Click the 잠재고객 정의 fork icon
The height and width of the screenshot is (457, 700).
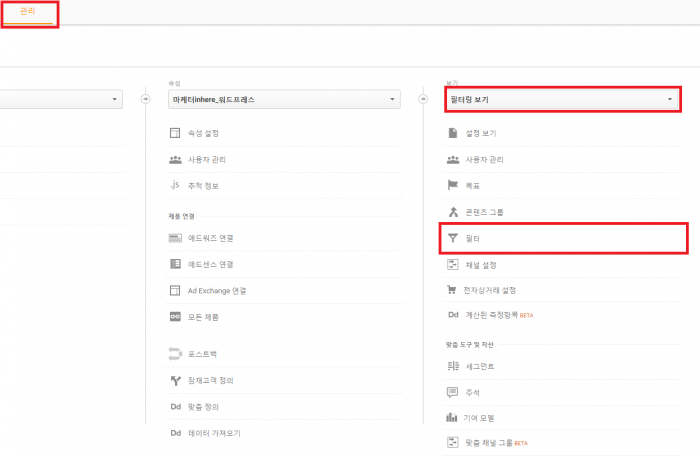pos(176,380)
